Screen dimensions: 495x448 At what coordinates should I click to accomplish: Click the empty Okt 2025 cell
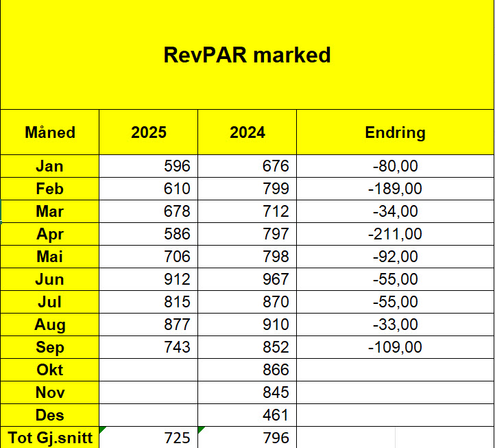[x=149, y=370]
